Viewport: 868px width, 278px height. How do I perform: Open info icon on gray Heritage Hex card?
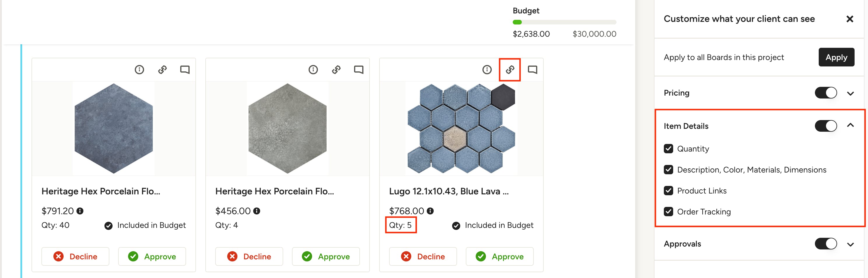(313, 70)
